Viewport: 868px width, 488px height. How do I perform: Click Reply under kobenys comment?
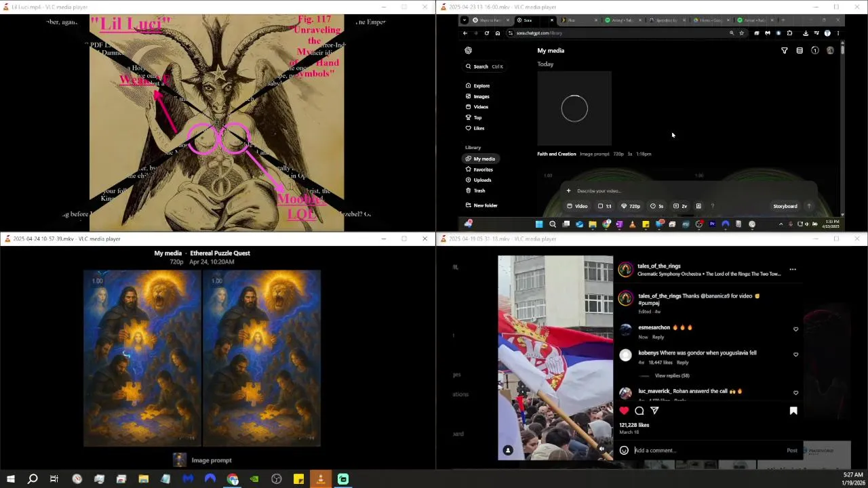682,363
